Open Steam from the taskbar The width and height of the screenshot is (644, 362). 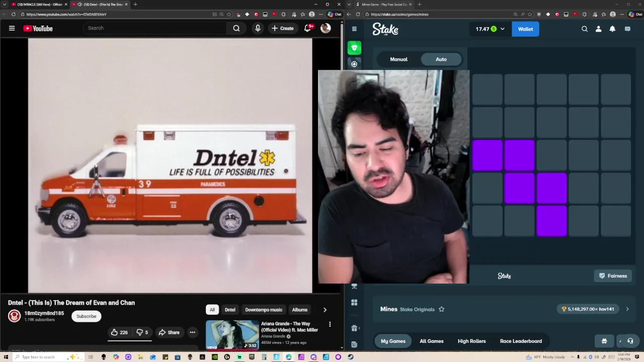[x=351, y=357]
